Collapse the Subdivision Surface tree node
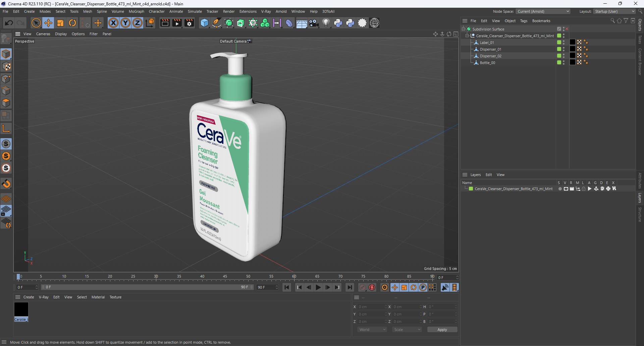This screenshot has height=346, width=644. [x=464, y=29]
